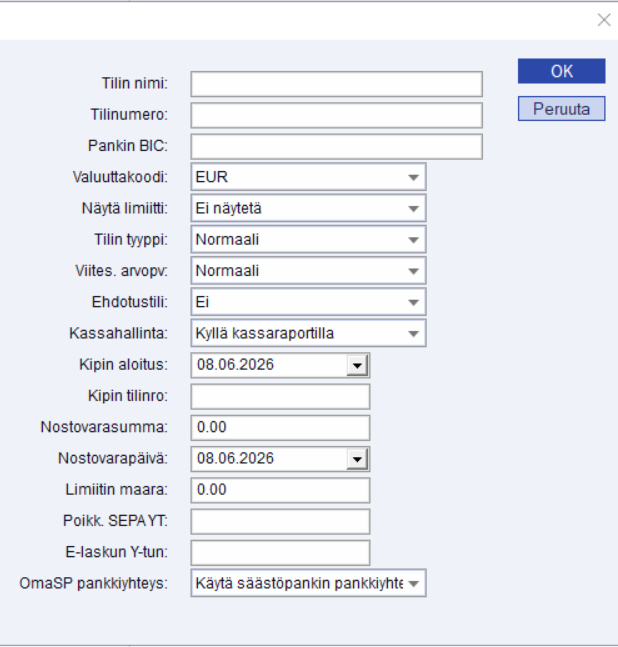Select the Pankin BIC input box
Image resolution: width=618 pixels, height=647 pixels.
click(337, 146)
